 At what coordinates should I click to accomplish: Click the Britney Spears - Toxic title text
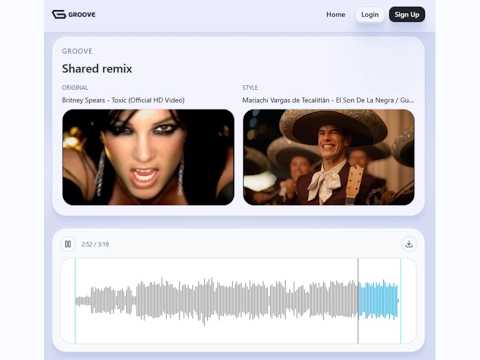(x=123, y=100)
